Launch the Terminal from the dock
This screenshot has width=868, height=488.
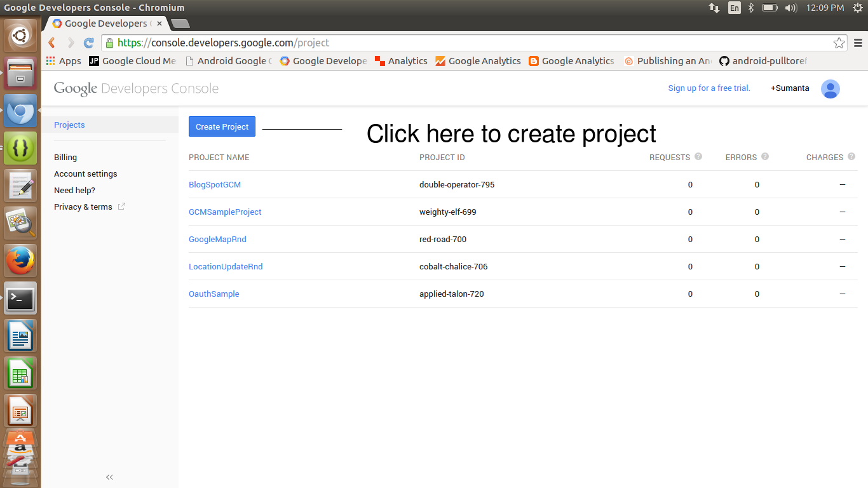[x=20, y=299]
